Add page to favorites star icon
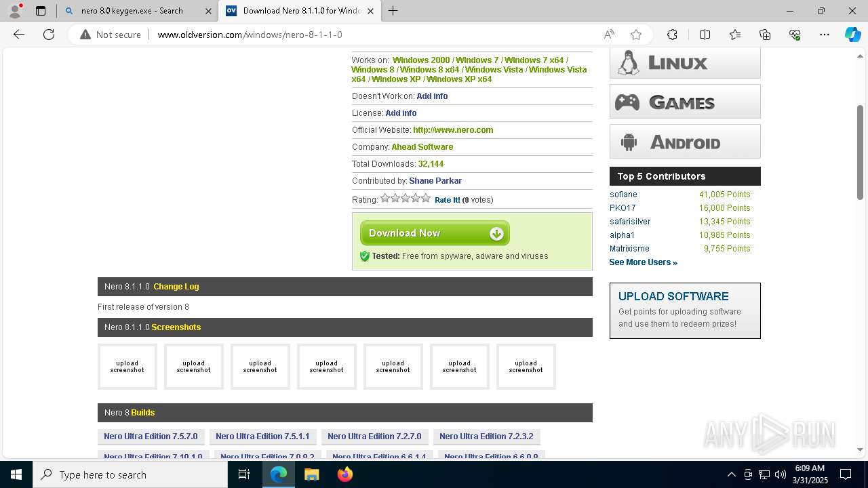Image resolution: width=868 pixels, height=488 pixels. [635, 35]
